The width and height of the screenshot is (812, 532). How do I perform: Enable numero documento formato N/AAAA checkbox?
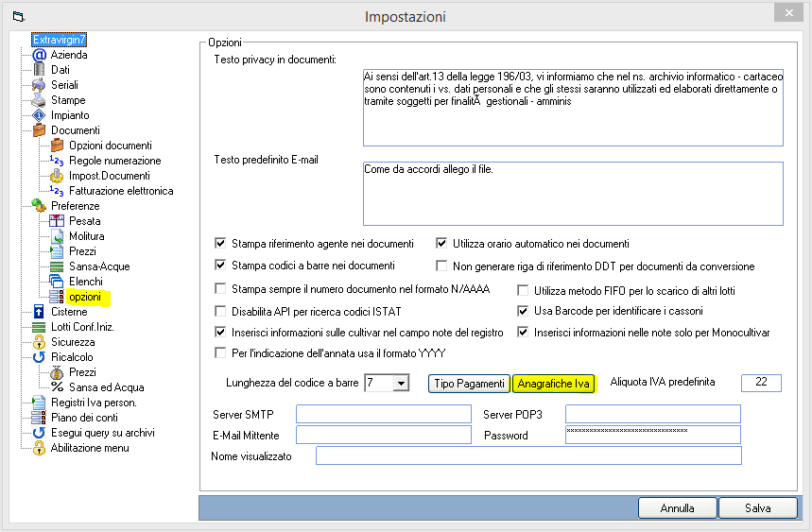(x=220, y=288)
